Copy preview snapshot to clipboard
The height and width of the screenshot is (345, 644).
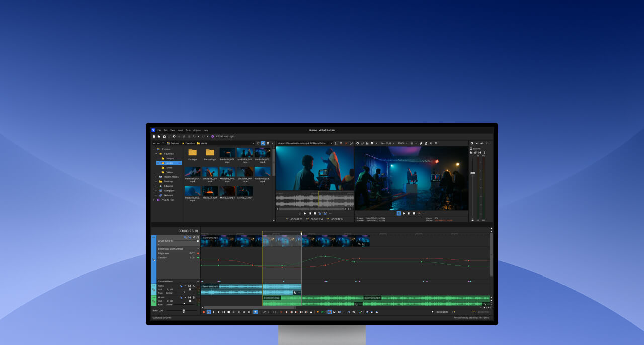click(x=421, y=143)
